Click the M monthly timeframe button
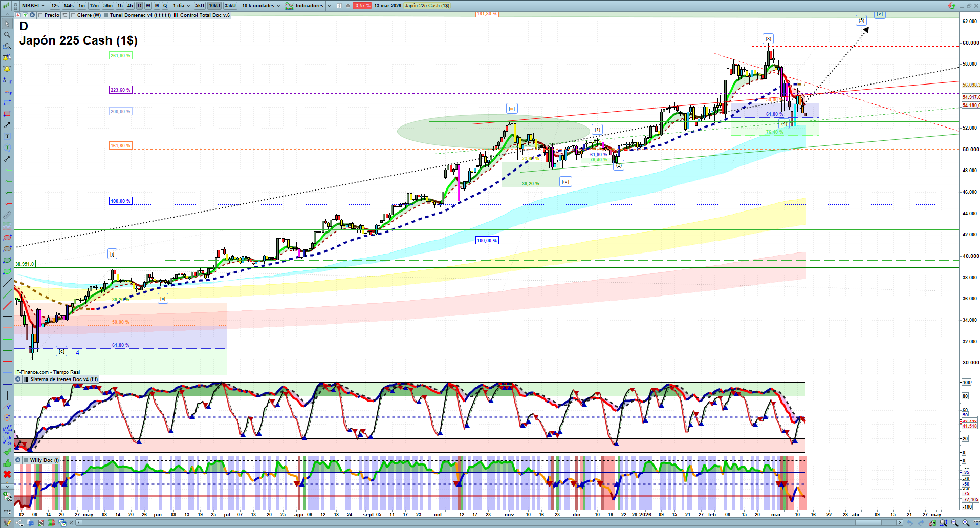The width and height of the screenshot is (980, 528). (x=157, y=6)
